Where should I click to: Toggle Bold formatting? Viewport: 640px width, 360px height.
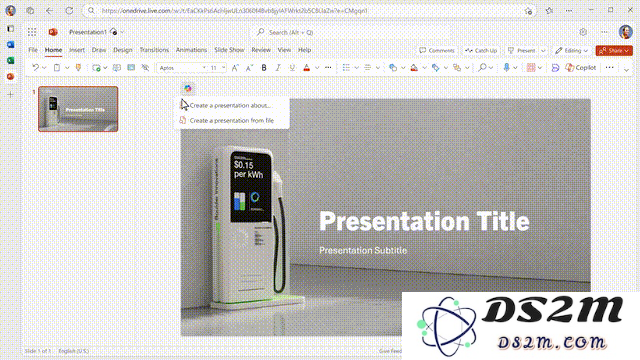point(264,68)
